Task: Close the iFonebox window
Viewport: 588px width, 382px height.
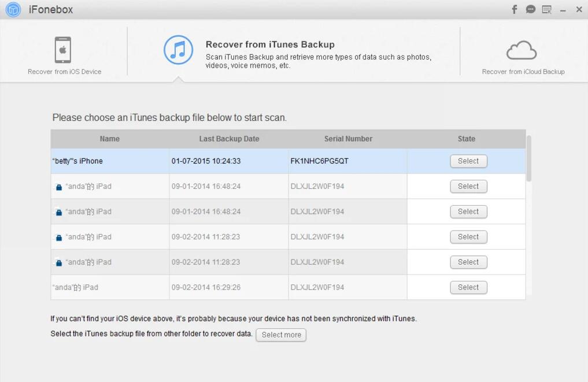Action: 579,9
